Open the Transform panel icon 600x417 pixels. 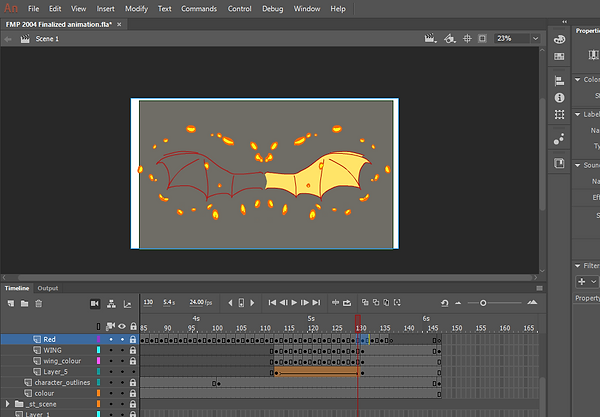point(559,114)
